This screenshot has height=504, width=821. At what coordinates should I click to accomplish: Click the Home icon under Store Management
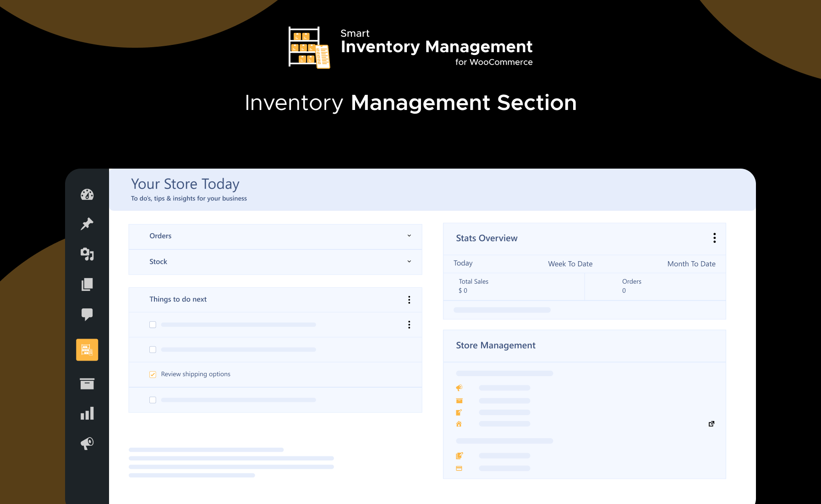[x=459, y=424]
